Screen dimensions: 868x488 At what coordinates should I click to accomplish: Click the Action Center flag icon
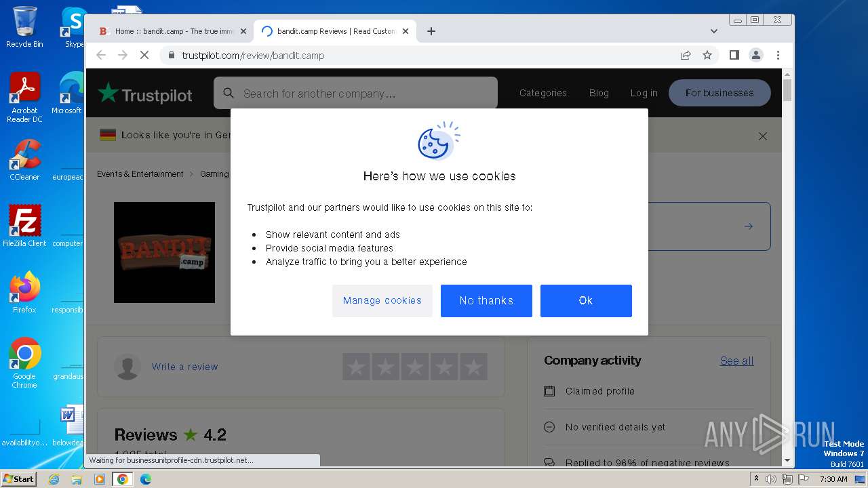803,479
